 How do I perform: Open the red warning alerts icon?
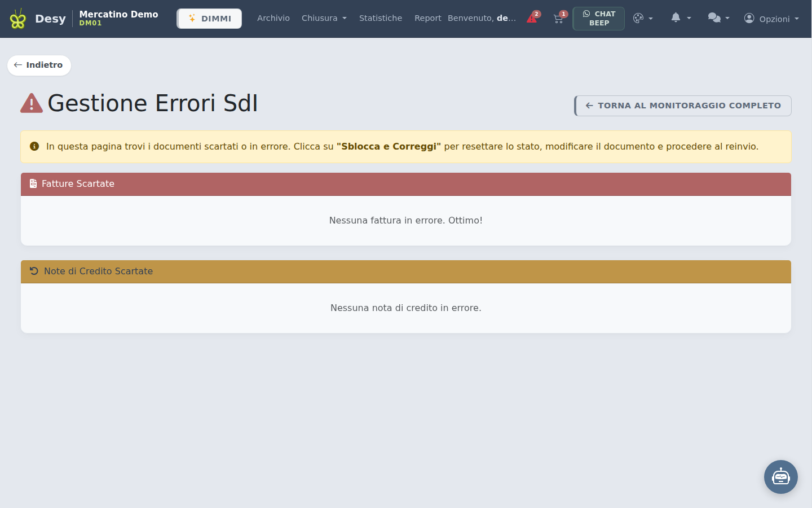[x=532, y=17]
